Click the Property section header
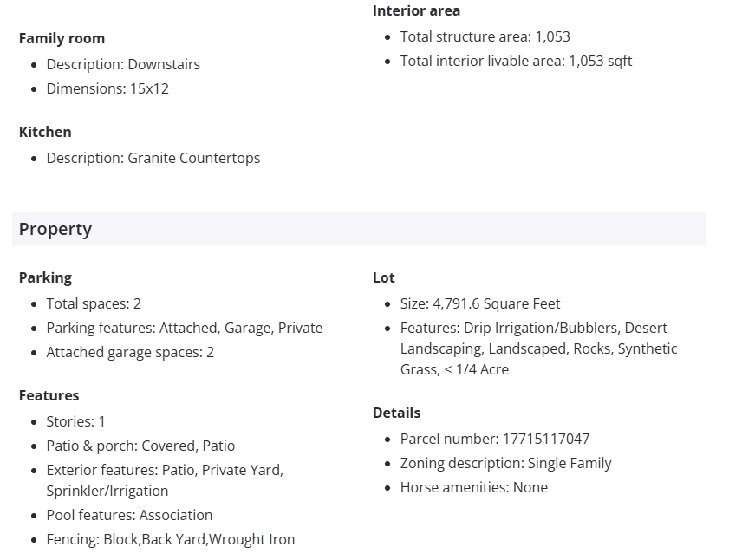Viewport: 729px width, 560px height. pos(55,229)
